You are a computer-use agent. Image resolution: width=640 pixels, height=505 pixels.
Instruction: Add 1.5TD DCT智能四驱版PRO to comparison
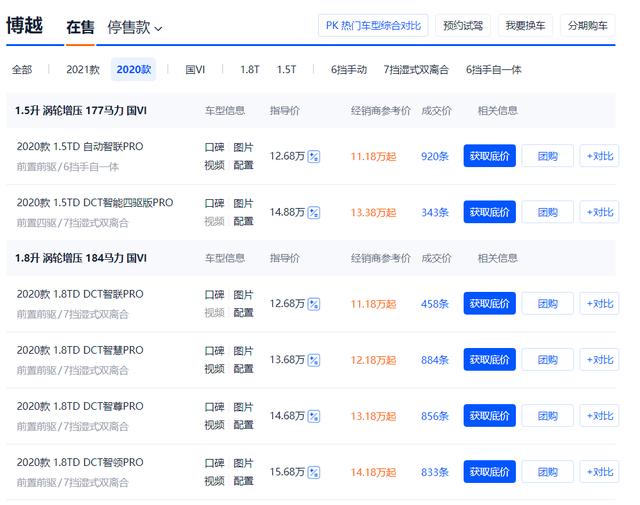pos(600,212)
